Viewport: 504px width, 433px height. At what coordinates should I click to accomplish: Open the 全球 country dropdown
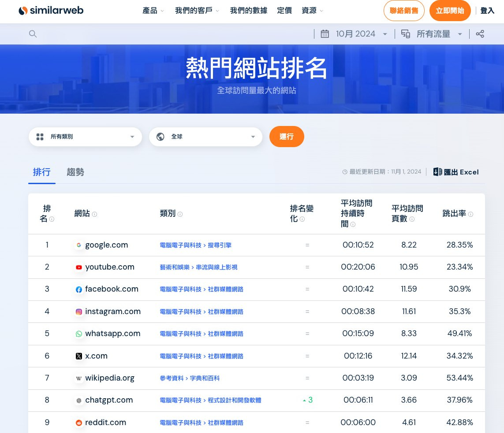click(x=206, y=137)
